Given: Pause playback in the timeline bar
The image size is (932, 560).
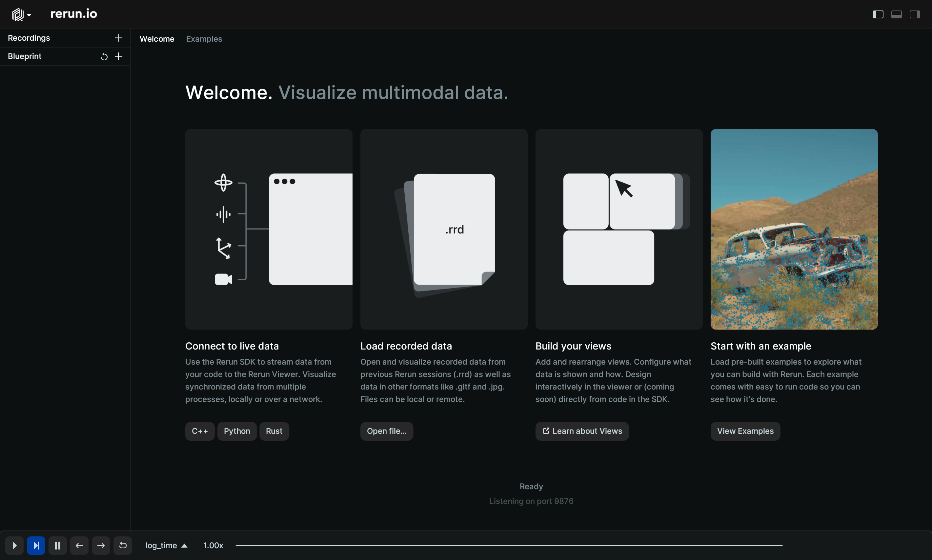Looking at the screenshot, I should tap(58, 545).
